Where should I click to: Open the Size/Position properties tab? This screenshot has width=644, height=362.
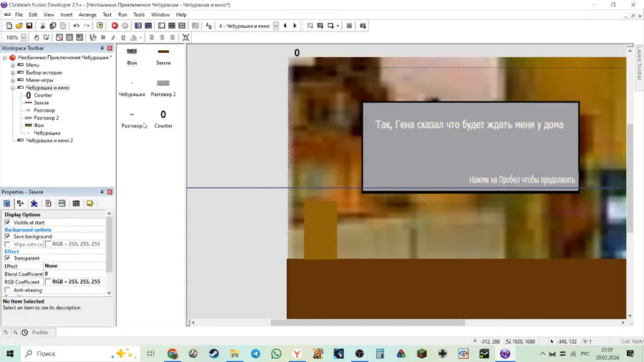pos(20,204)
